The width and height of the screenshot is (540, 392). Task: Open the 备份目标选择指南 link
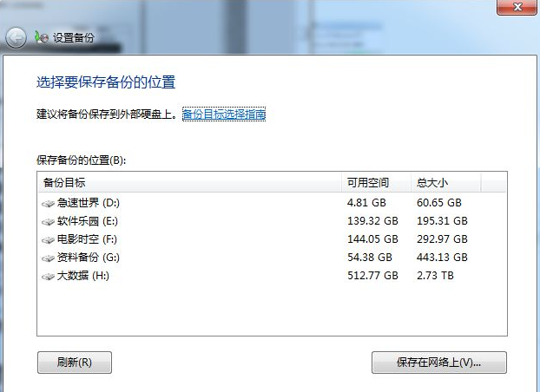224,114
